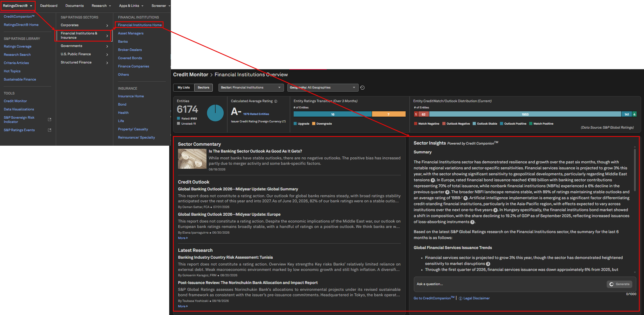Click the Entities pie chart graphic
Screen dimensions: 644x315
(x=215, y=113)
